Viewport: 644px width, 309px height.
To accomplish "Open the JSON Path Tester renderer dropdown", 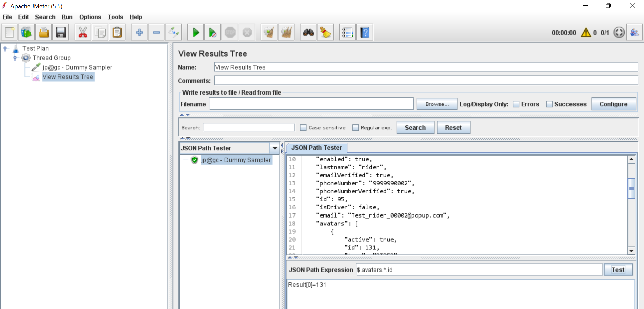I will (275, 148).
